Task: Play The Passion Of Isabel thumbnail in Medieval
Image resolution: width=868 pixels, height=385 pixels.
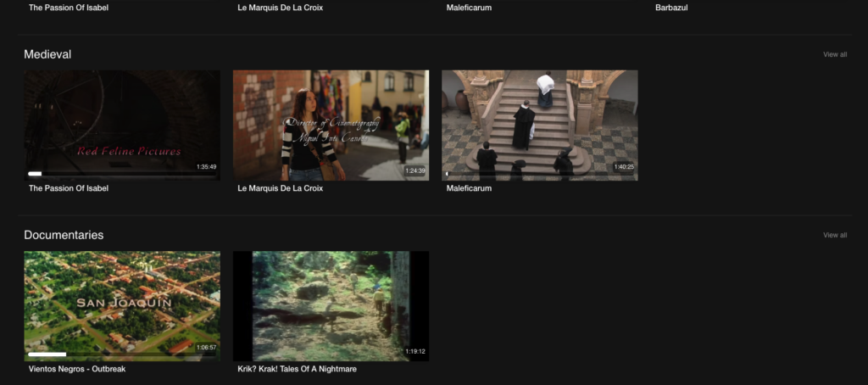Action: point(122,126)
